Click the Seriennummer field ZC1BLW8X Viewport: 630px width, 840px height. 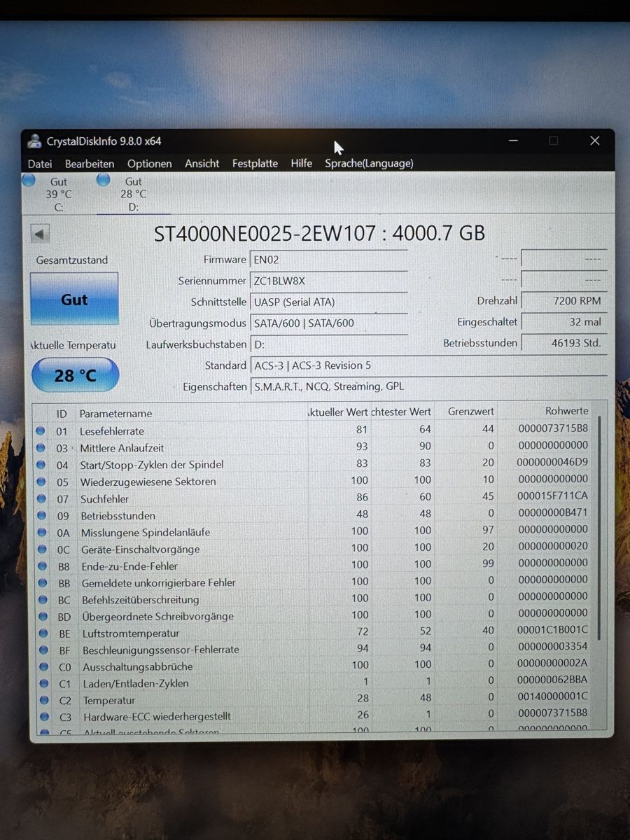(x=328, y=281)
